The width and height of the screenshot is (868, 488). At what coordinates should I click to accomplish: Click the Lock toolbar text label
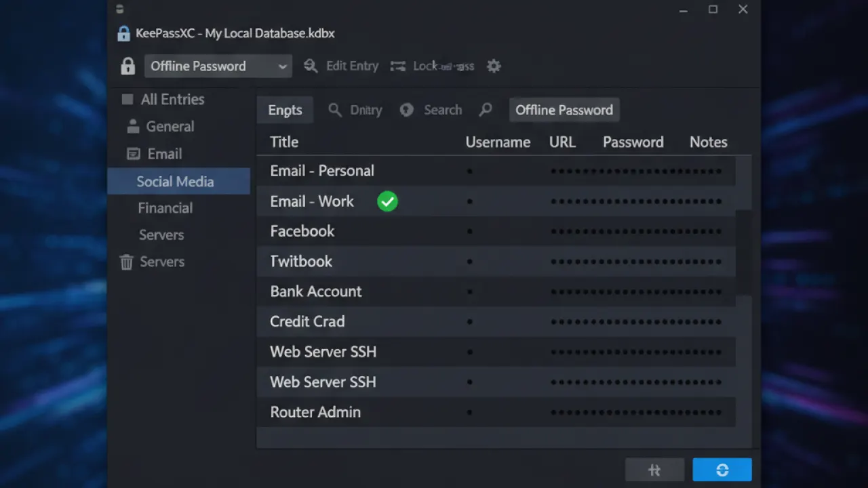tap(443, 66)
